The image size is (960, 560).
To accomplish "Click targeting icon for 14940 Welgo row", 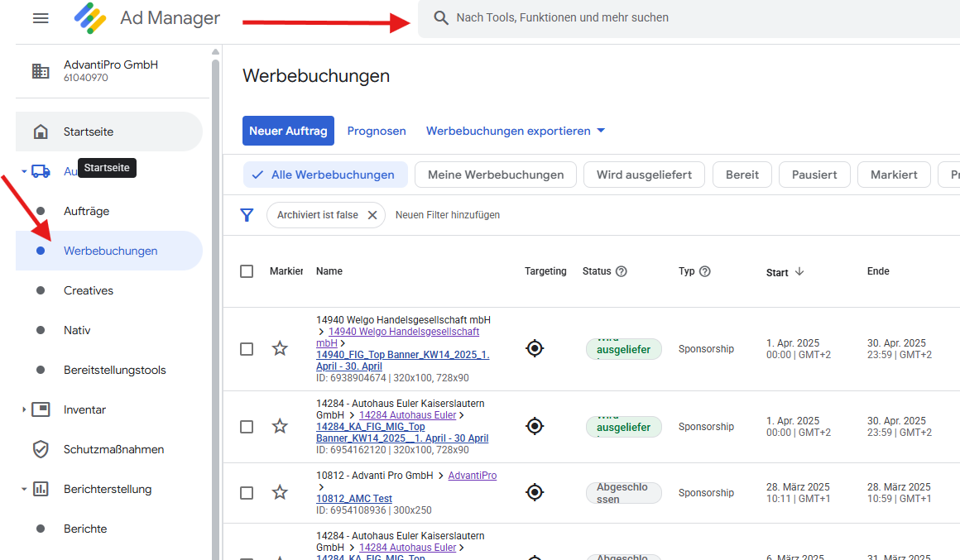I will [x=535, y=348].
